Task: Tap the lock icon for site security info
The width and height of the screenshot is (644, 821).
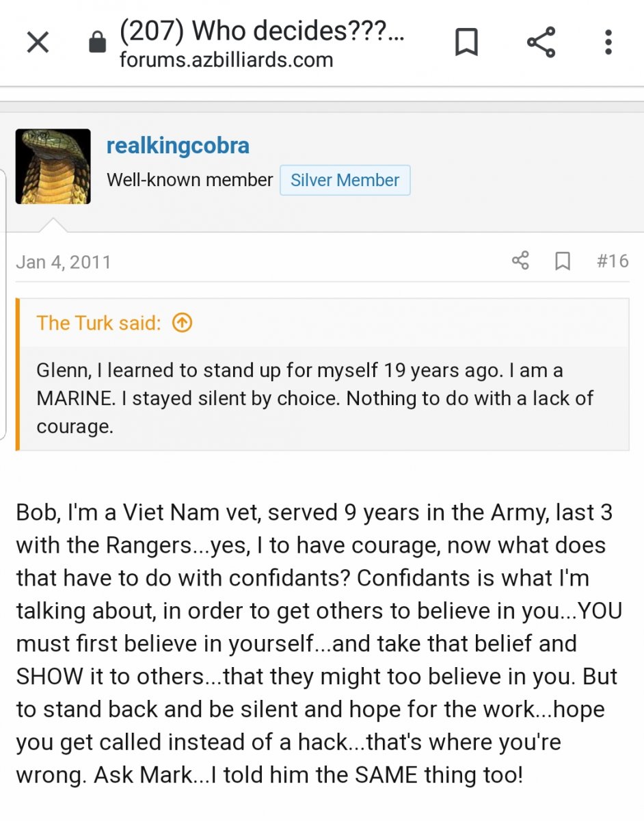Action: point(98,43)
